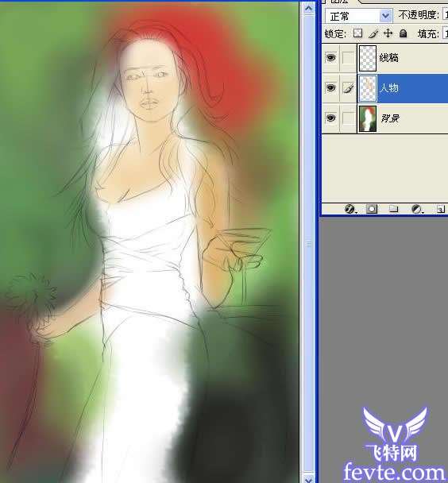The width and height of the screenshot is (448, 483).
Task: Click the lock all padlock icon
Action: click(x=403, y=33)
